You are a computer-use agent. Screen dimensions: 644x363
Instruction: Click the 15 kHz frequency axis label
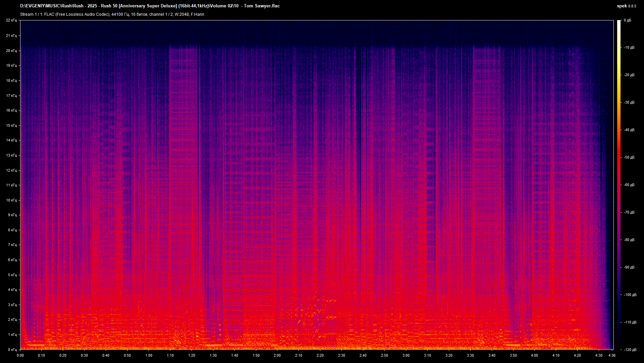11,125
